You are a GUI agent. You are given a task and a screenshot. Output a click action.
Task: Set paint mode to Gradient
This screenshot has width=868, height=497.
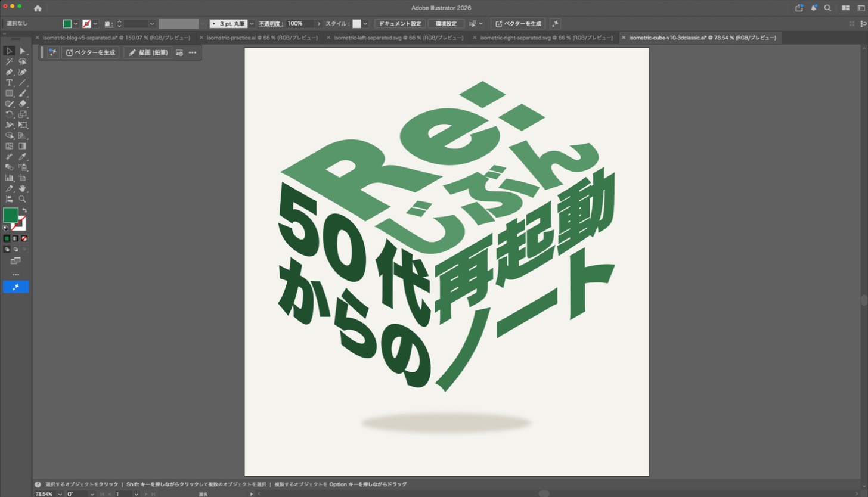(15, 238)
